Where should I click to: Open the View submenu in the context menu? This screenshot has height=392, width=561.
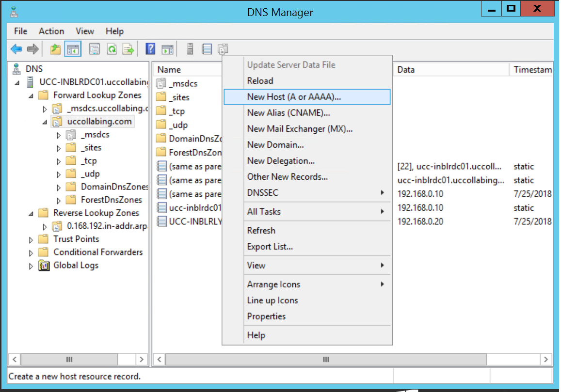pos(307,266)
